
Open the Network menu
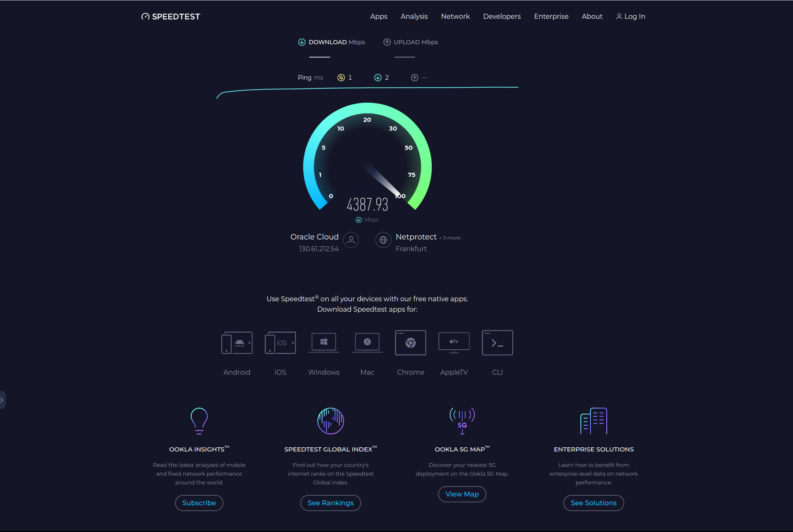[455, 17]
